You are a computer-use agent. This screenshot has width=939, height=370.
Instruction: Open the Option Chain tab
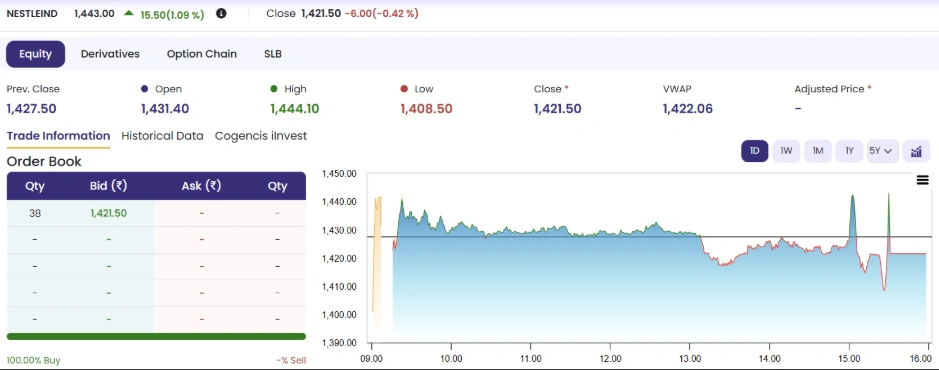[202, 54]
